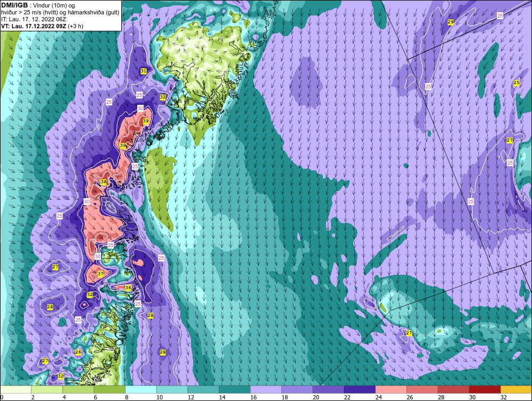Click the 'Vindur (10m) og' header text
Screen dimensions: 532x401
53,5
